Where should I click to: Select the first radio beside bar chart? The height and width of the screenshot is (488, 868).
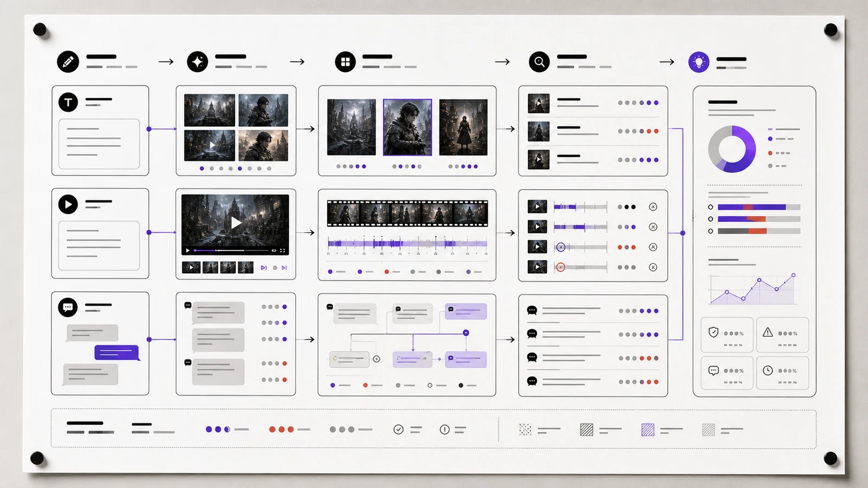click(711, 207)
